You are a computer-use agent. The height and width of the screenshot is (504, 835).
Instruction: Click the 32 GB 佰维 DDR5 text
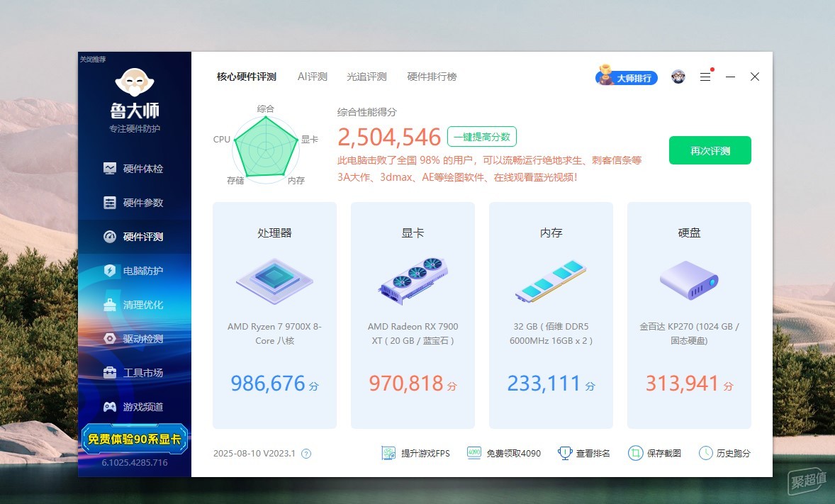pyautogui.click(x=551, y=333)
